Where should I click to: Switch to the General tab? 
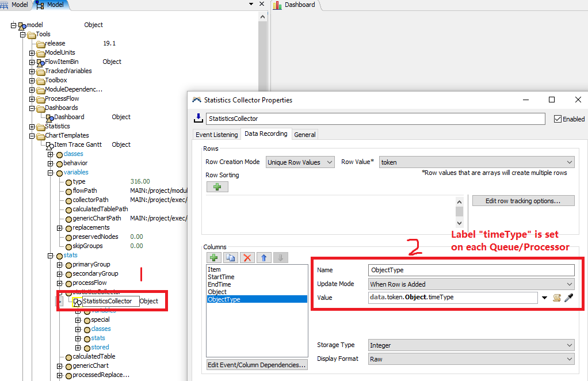[x=304, y=134]
